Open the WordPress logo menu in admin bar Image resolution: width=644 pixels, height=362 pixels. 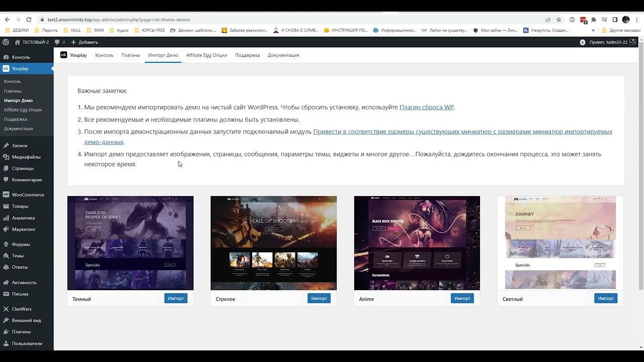pyautogui.click(x=6, y=42)
